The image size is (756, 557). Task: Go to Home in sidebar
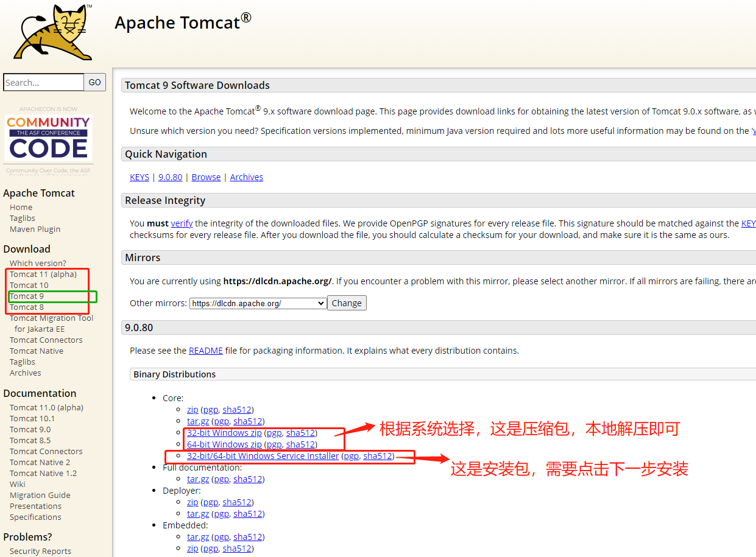click(21, 207)
